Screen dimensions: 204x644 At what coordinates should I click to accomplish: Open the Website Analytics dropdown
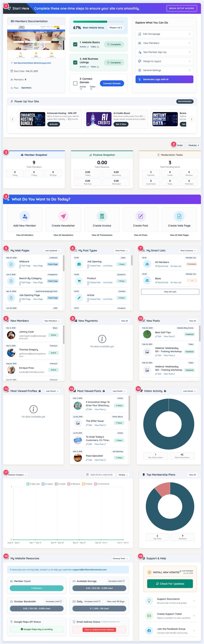[x=17, y=475]
